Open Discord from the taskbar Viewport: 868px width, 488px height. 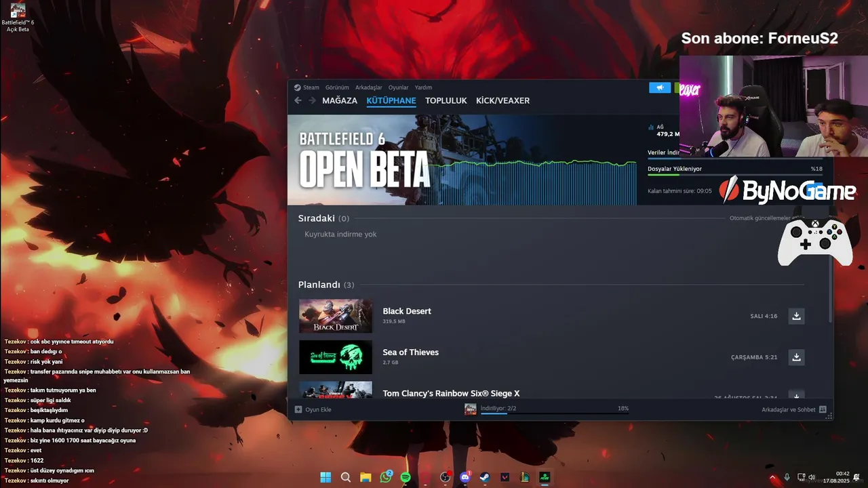(x=465, y=477)
